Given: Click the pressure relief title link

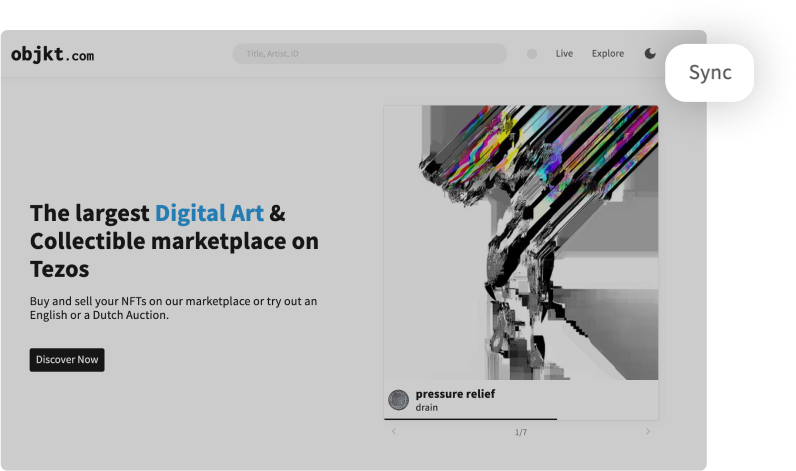Looking at the screenshot, I should [455, 394].
